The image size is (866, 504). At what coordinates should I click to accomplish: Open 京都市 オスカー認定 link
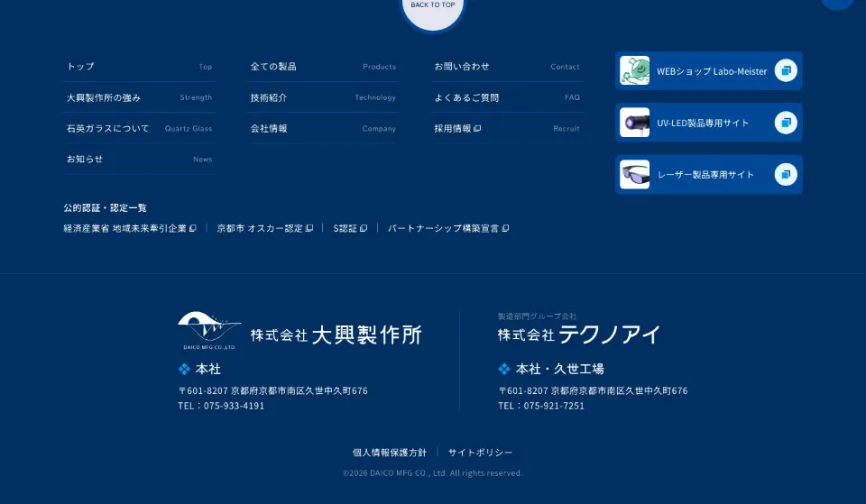[x=264, y=228]
